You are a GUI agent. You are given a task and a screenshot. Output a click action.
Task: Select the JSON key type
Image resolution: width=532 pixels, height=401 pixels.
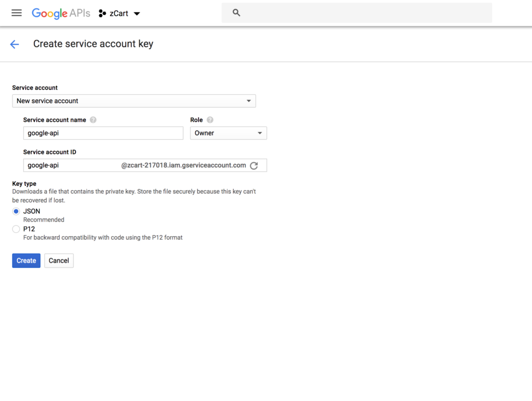[16, 211]
